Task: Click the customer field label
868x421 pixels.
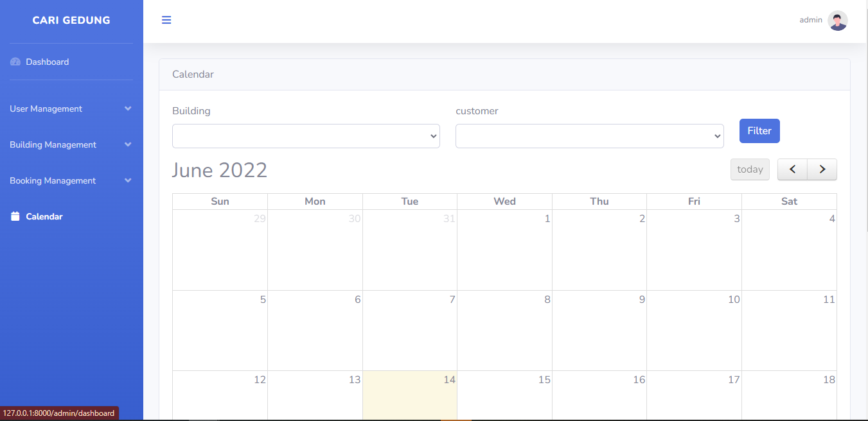Action: (477, 111)
